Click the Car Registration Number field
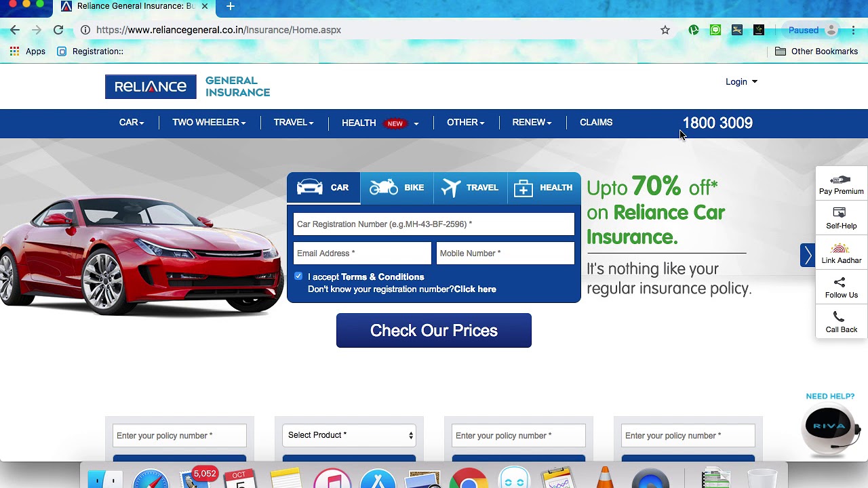The image size is (868, 488). coord(434,224)
